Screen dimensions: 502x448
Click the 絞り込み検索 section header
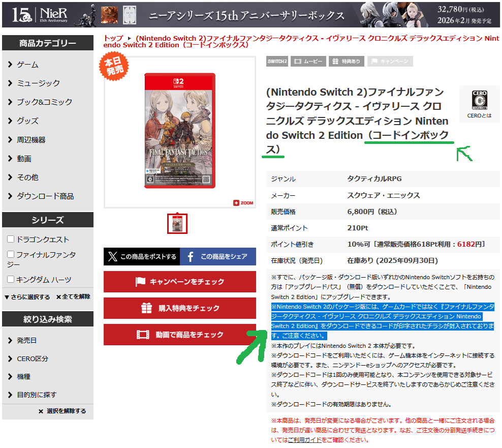coord(48,319)
